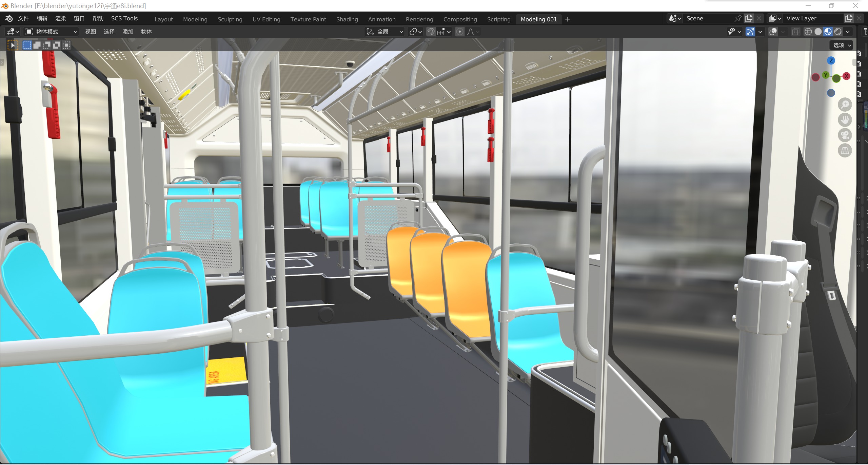Choose the subtract-selection mode icon
The width and height of the screenshot is (868, 465).
point(46,45)
